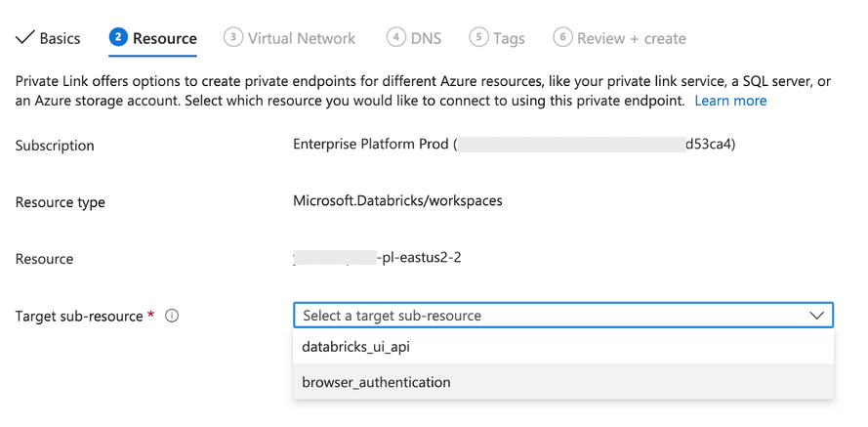Click the dropdown chevron arrow
The image size is (868, 427).
(816, 316)
